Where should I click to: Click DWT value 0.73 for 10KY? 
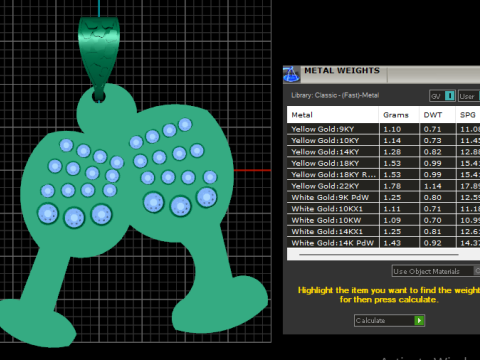tap(432, 141)
